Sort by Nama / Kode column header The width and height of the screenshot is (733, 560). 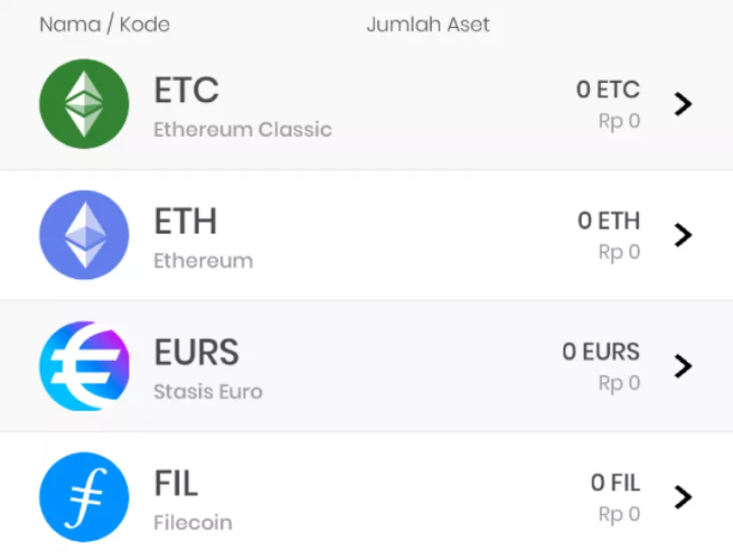click(x=105, y=24)
